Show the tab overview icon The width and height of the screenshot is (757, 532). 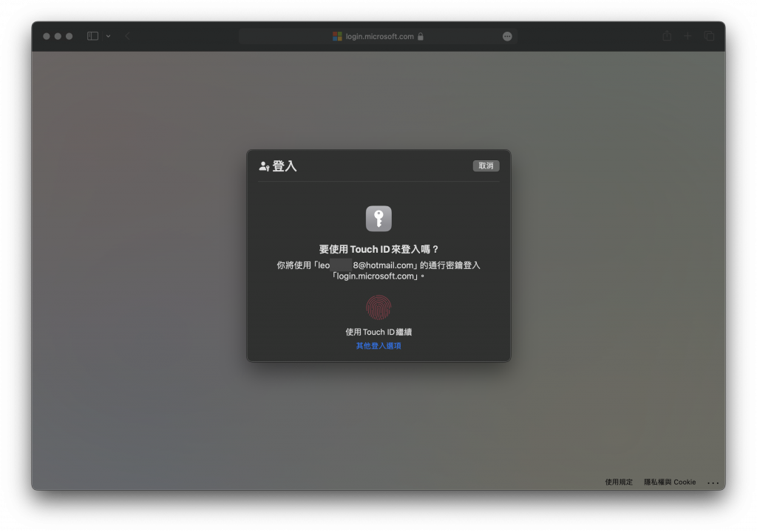tap(709, 35)
